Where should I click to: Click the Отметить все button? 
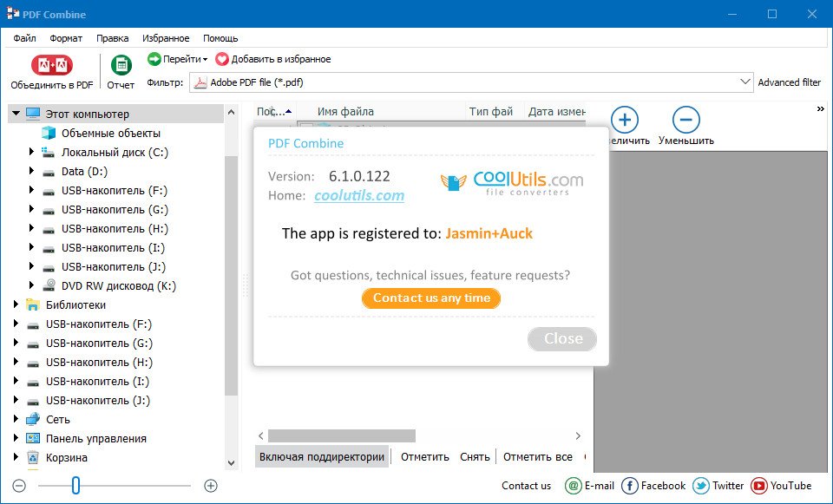pyautogui.click(x=538, y=457)
